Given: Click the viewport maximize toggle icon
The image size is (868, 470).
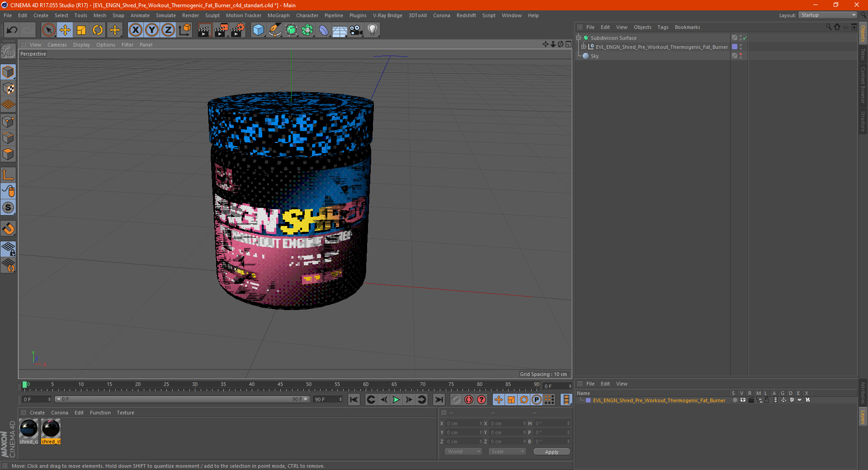Looking at the screenshot, I should [x=568, y=44].
